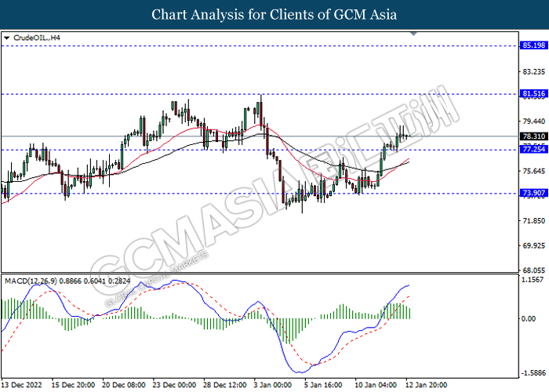Click the 10 Jan 04:00 time label
The height and width of the screenshot is (392, 549).
[376, 385]
